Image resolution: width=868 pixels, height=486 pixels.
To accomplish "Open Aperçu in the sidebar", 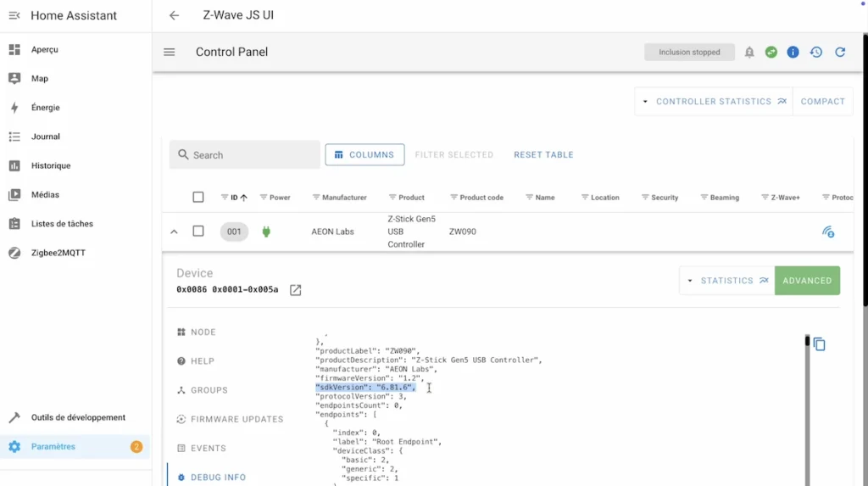I will (75, 49).
